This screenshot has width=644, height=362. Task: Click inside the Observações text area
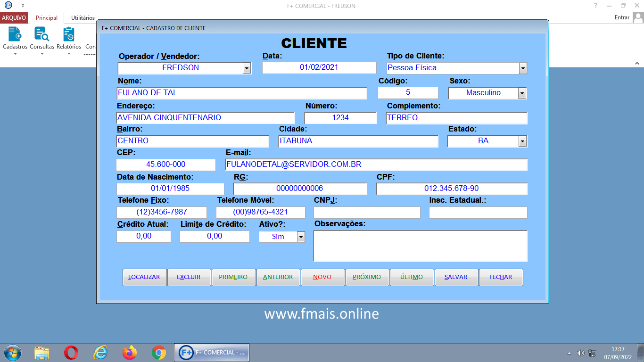click(x=420, y=246)
